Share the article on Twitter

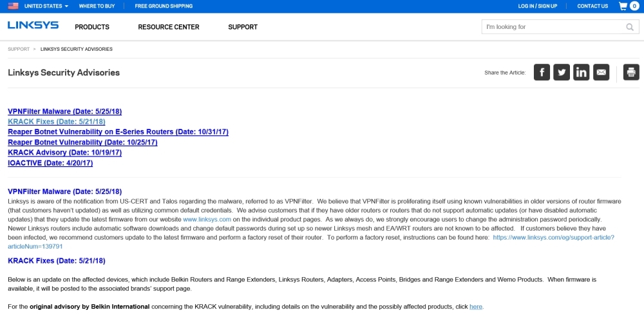[562, 72]
